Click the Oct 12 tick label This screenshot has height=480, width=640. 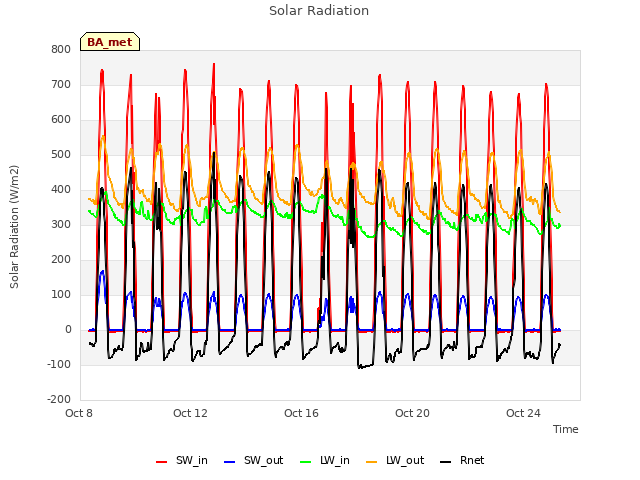190,413
